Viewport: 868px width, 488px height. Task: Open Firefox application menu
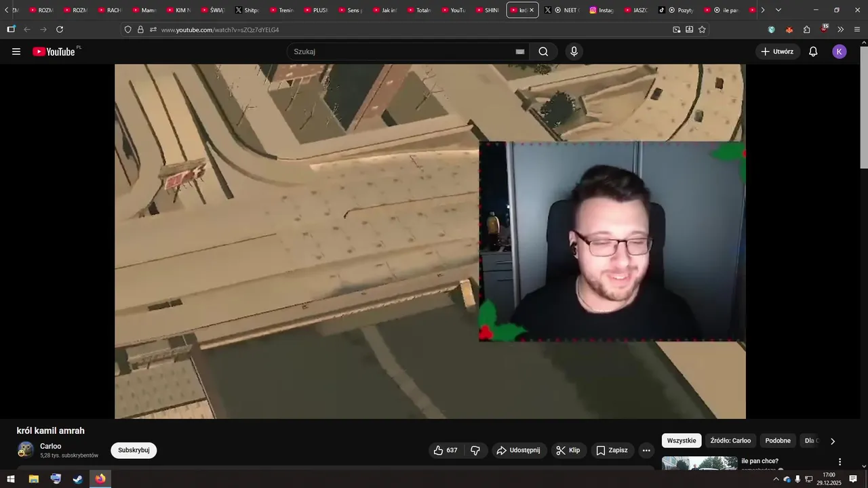857,29
